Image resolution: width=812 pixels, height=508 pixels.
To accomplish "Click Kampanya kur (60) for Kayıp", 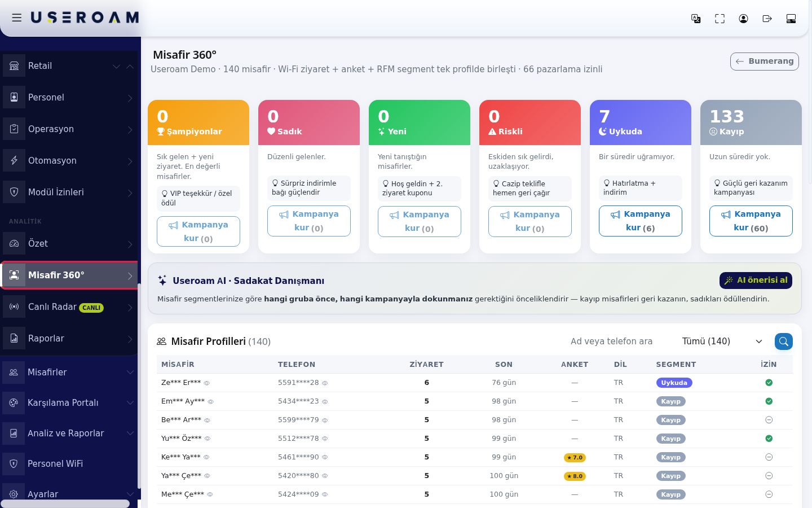I will [x=751, y=221].
